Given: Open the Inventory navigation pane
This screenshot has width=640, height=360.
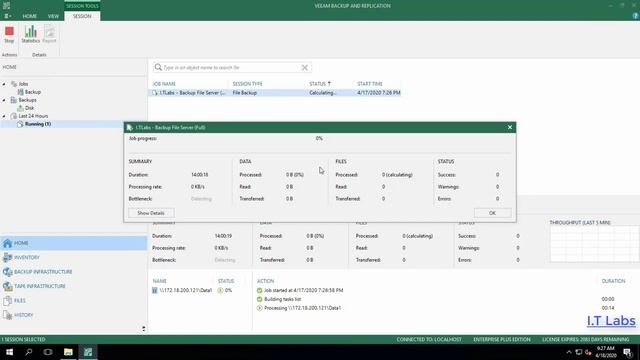Looking at the screenshot, I should 73,257.
